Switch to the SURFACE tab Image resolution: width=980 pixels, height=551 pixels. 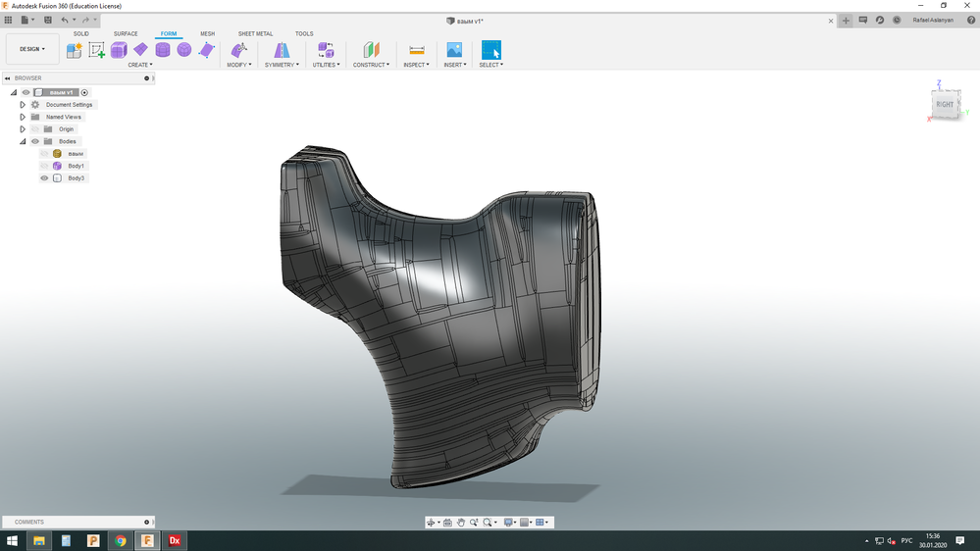(x=126, y=33)
